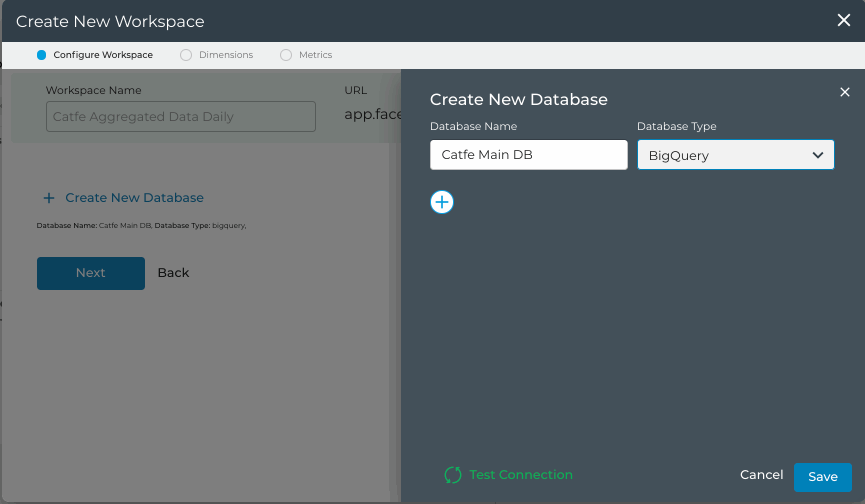Screen dimensions: 865x504
Task: Click the Create New Database link
Action: (134, 198)
